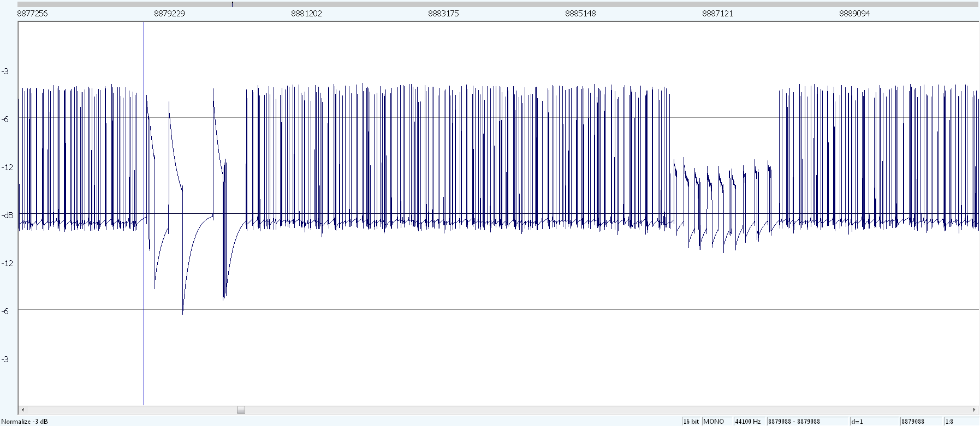980x426 pixels.
Task: Click the horizontal scrollbar thumb
Action: coord(241,410)
